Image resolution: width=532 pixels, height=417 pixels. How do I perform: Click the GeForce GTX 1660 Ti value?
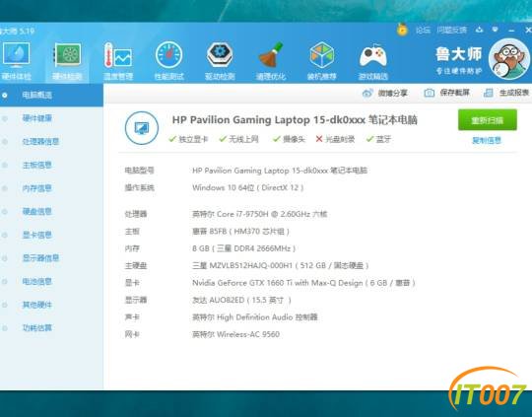pos(303,283)
